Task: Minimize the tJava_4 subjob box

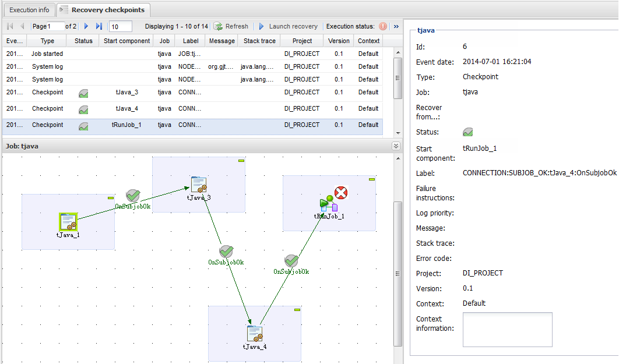Action: (x=297, y=310)
